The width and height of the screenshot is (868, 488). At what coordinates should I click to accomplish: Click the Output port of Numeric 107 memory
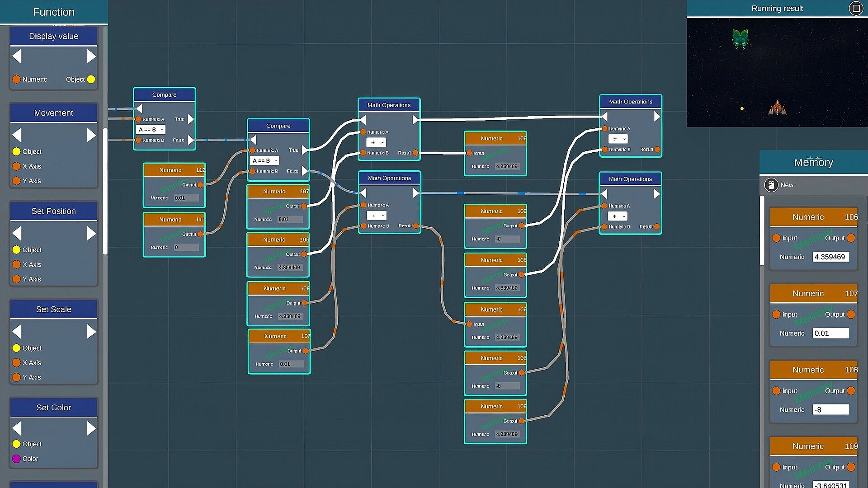[851, 314]
